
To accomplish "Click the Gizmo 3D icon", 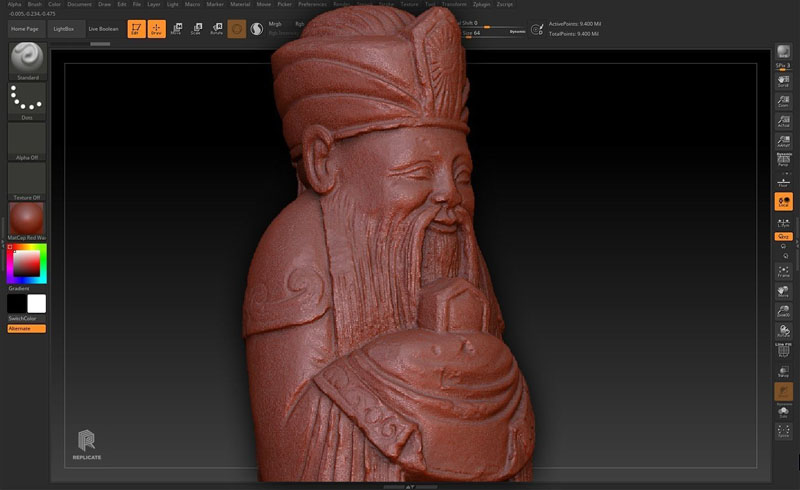I will 237,29.
